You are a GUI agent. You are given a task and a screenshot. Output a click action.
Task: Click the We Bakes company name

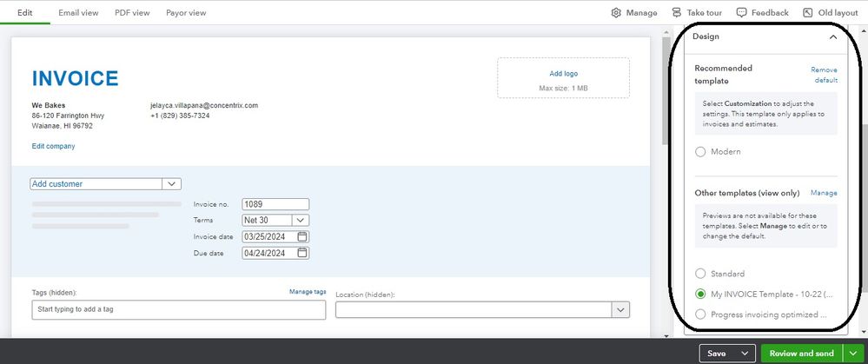click(48, 105)
